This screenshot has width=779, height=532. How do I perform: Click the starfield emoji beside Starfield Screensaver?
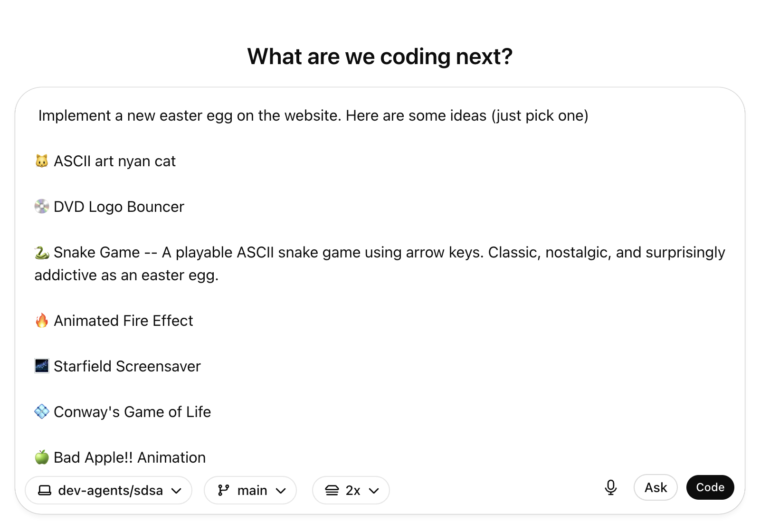pyautogui.click(x=42, y=366)
